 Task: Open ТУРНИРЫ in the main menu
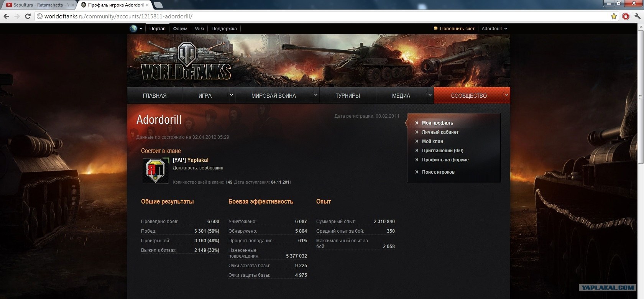[x=348, y=96]
